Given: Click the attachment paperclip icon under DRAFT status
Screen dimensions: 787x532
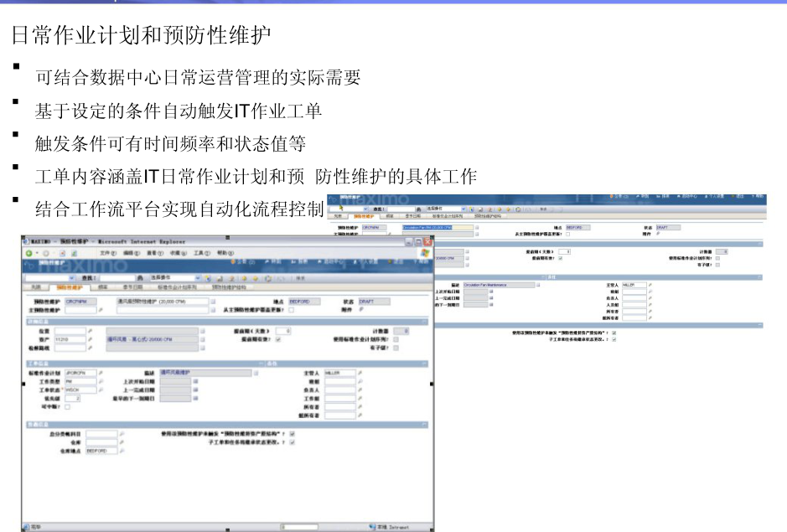Looking at the screenshot, I should coord(361,309).
